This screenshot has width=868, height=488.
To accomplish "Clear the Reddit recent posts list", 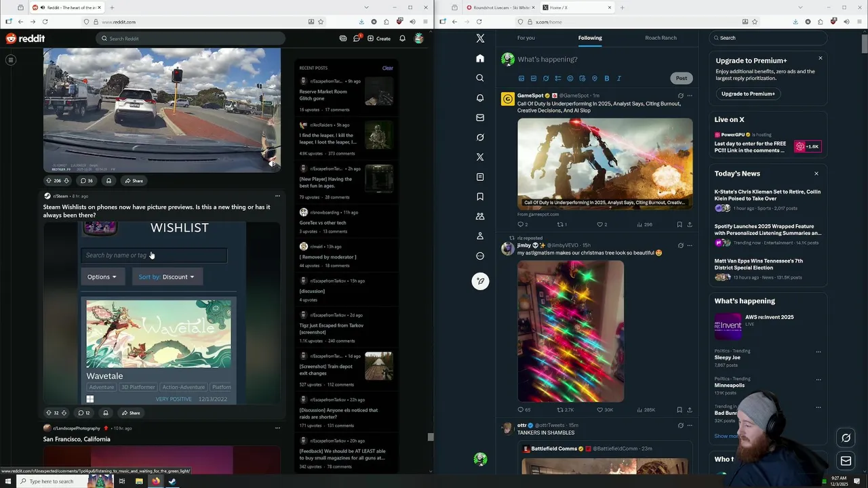I will click(x=387, y=68).
